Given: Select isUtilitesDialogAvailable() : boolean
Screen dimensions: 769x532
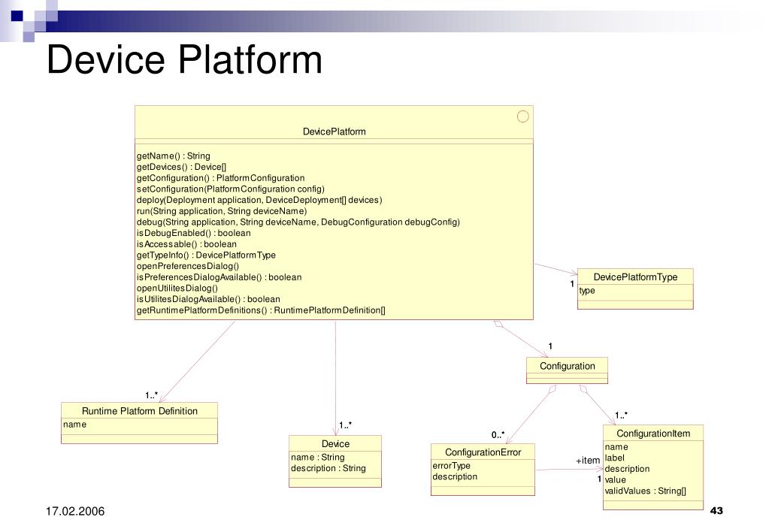Looking at the screenshot, I should point(208,299).
